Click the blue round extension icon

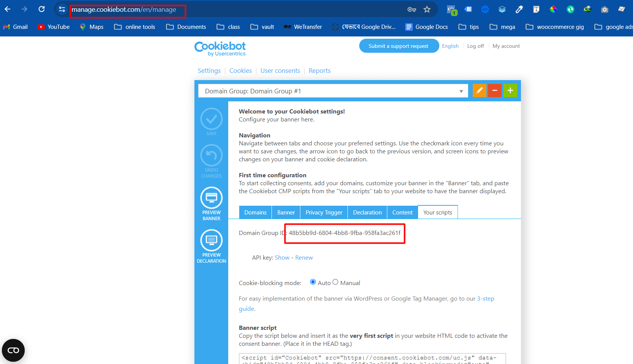[485, 9]
